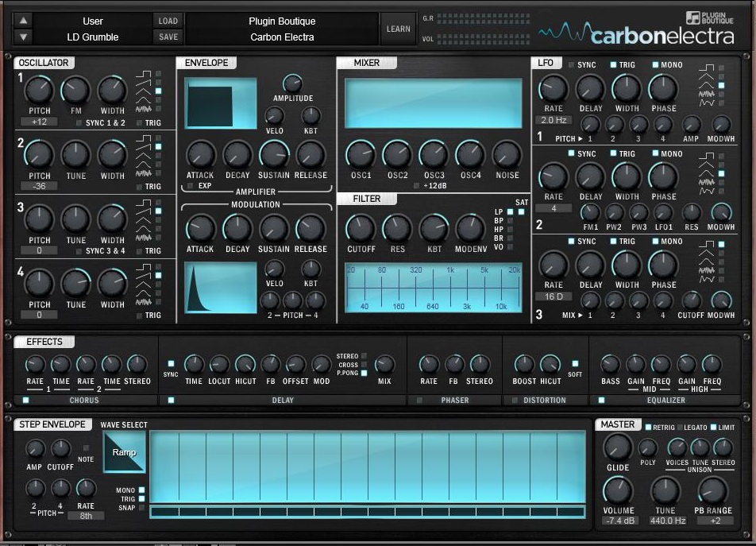The height and width of the screenshot is (546, 756).
Task: Click the filter RES knob
Action: (397, 228)
